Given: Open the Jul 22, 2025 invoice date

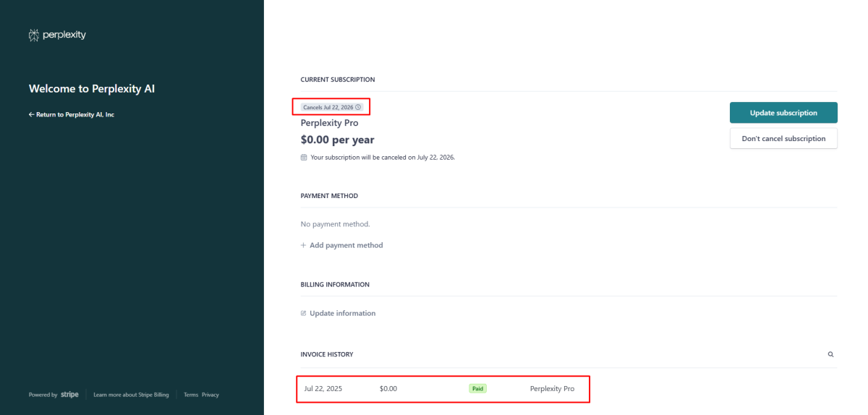Looking at the screenshot, I should (323, 388).
